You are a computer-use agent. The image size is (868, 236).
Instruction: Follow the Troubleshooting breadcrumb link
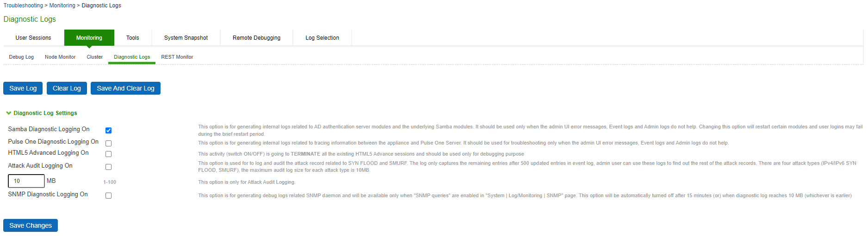point(23,6)
